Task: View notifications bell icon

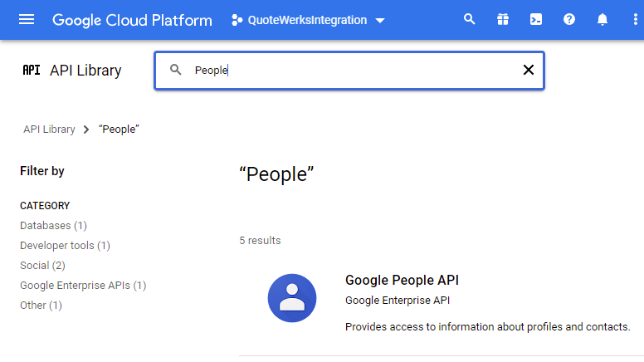Action: 603,20
